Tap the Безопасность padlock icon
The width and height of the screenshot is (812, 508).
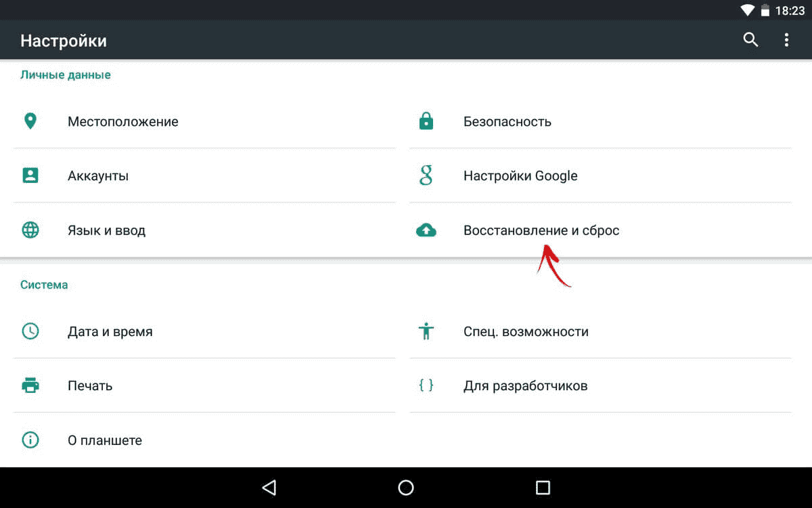[426, 121]
